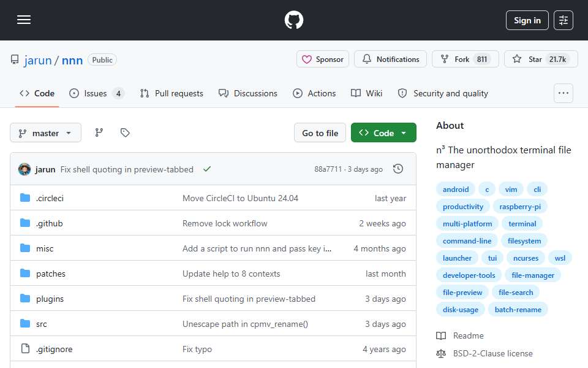
Task: Open the jarun owner link
Action: (38, 60)
